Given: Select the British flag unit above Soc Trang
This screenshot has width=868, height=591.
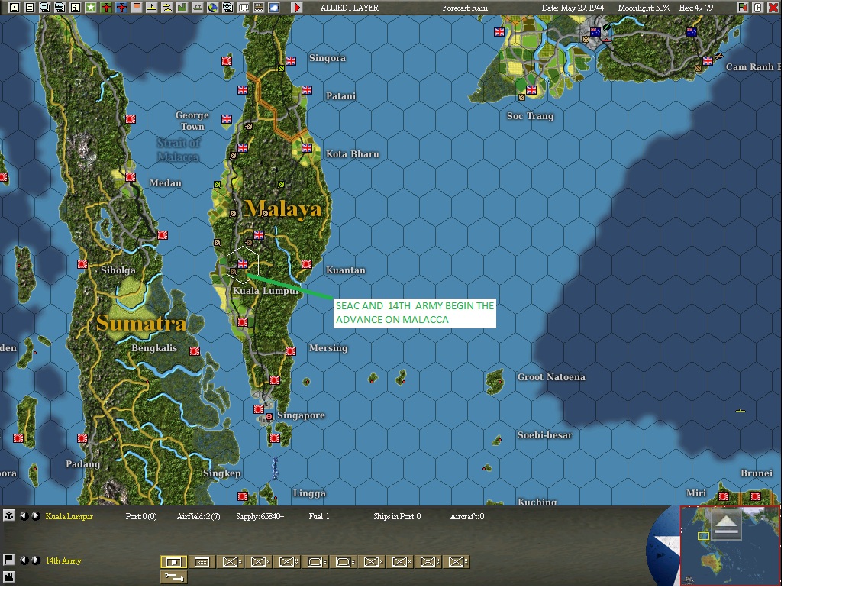Looking at the screenshot, I should tap(531, 90).
